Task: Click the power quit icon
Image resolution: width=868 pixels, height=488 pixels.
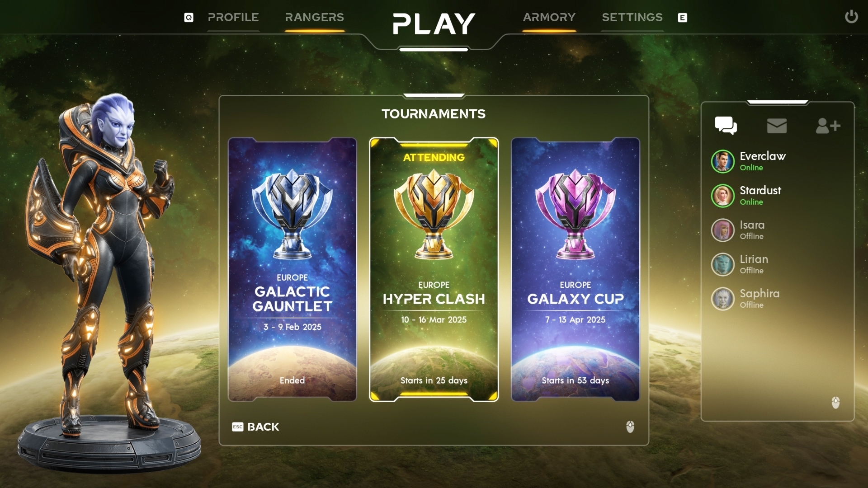Action: point(851,17)
